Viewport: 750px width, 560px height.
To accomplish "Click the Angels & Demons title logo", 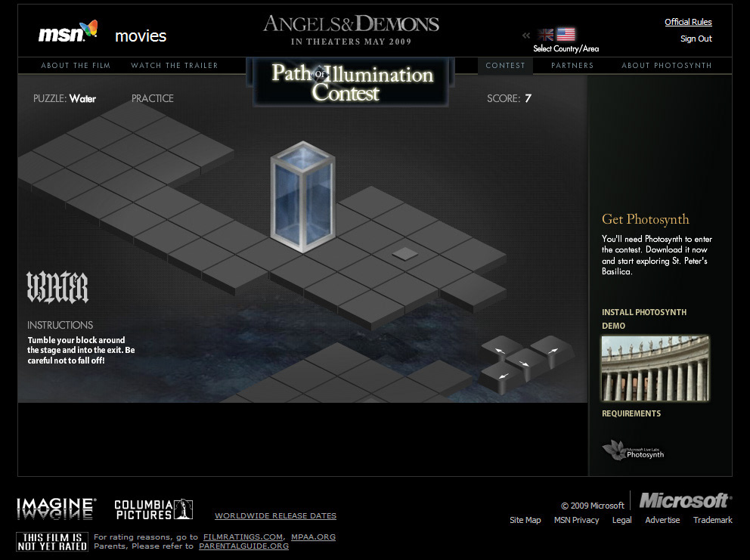I will click(x=351, y=23).
